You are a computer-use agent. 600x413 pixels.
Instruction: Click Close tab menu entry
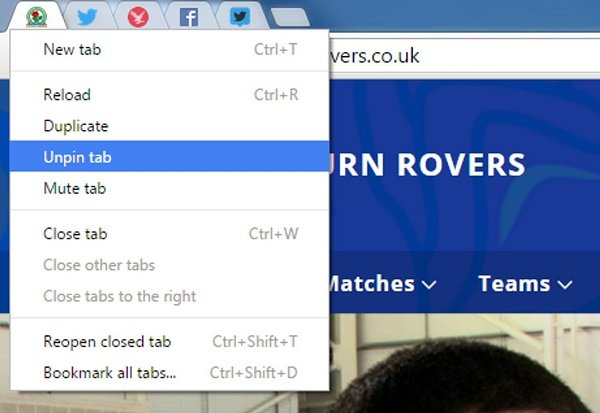tap(169, 234)
